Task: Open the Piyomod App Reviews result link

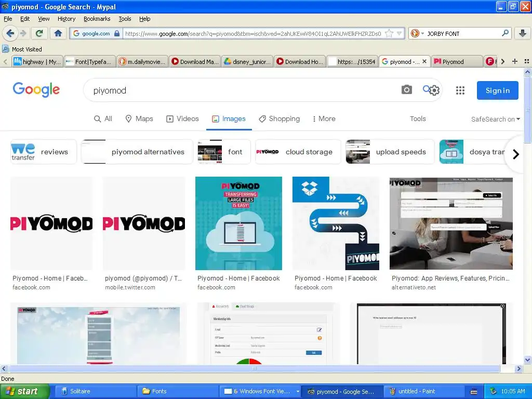Action: click(x=450, y=278)
